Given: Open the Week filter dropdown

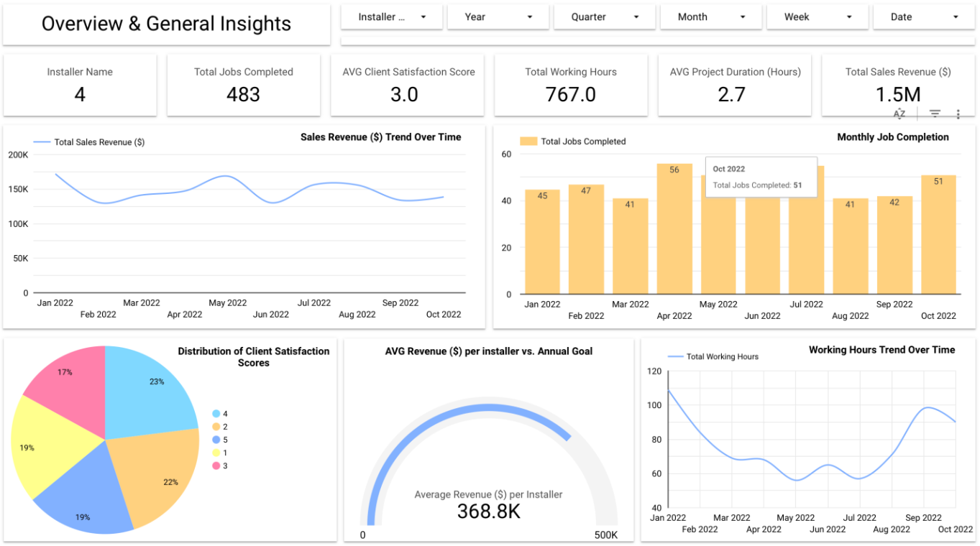Looking at the screenshot, I should [818, 17].
